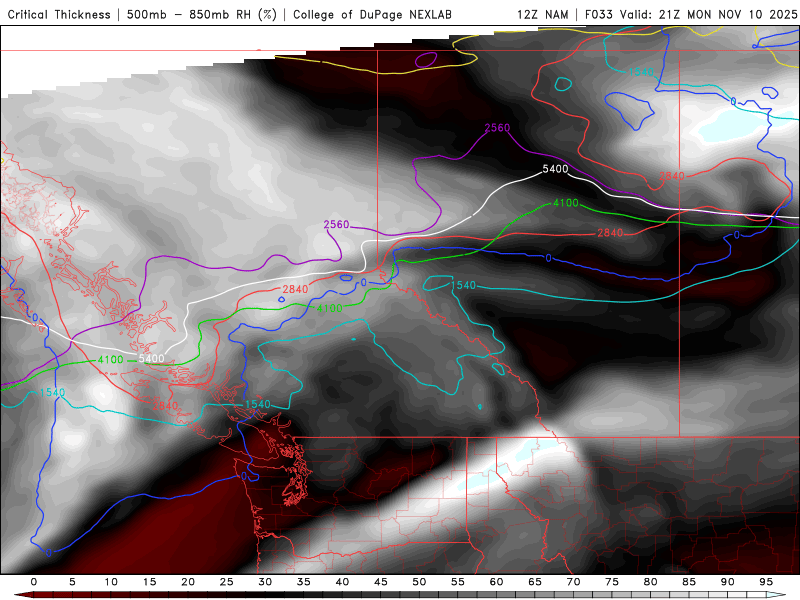Click the colorbar scale label "85"
This screenshot has width=800, height=600.
[x=689, y=582]
